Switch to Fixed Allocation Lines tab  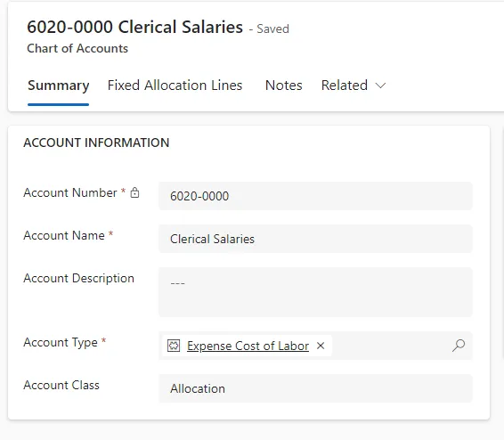tap(175, 86)
